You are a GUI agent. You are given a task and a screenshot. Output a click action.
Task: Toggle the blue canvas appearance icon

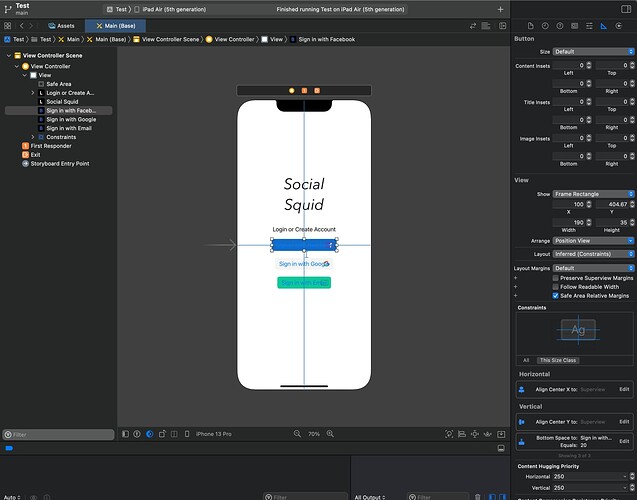click(150, 434)
